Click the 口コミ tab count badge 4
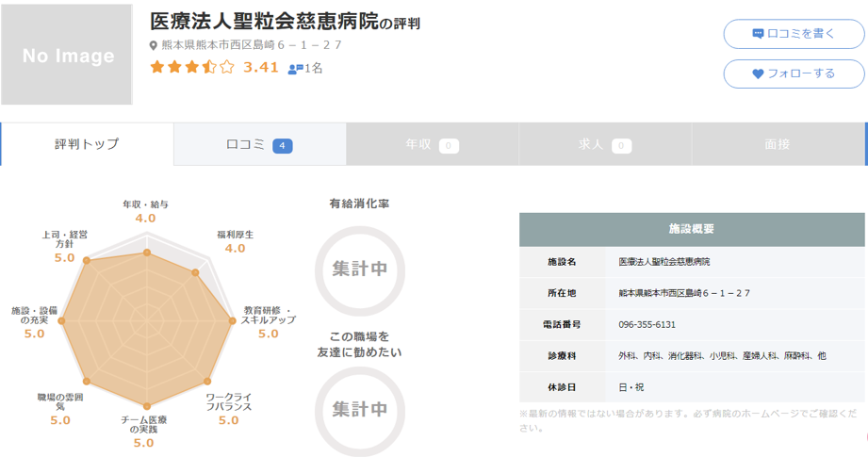Viewport: 868px width, 457px height. point(283,146)
